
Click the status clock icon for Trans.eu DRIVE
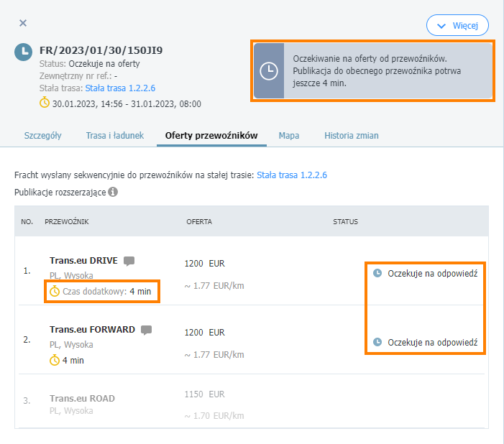(377, 273)
